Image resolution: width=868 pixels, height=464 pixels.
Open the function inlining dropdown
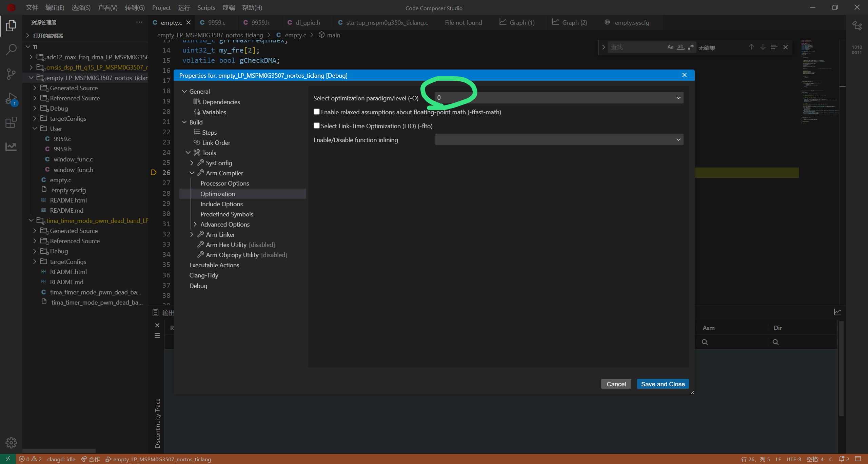559,139
